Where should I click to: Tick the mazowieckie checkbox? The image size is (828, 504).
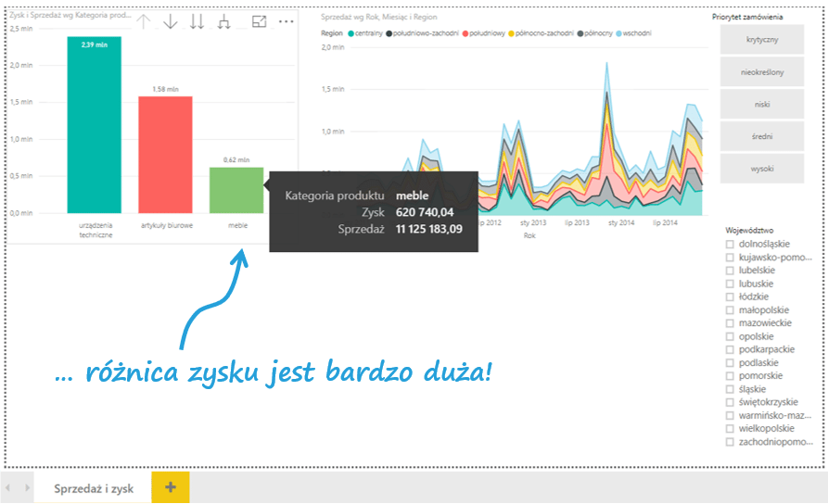tap(731, 323)
